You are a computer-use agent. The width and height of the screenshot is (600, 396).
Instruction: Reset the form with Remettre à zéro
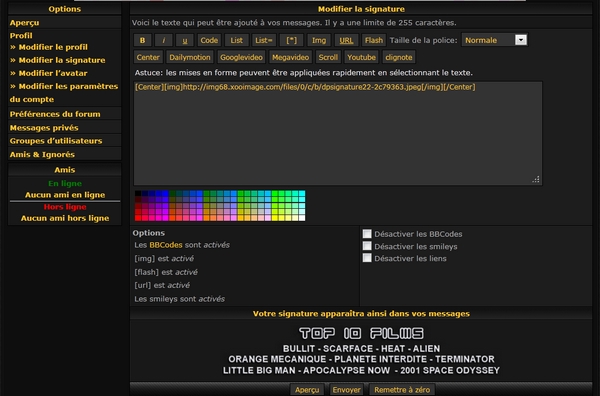coord(402,389)
